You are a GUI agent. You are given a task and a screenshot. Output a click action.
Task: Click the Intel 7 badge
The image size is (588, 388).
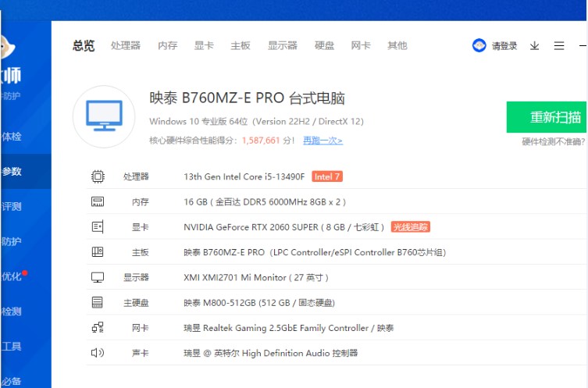click(327, 176)
